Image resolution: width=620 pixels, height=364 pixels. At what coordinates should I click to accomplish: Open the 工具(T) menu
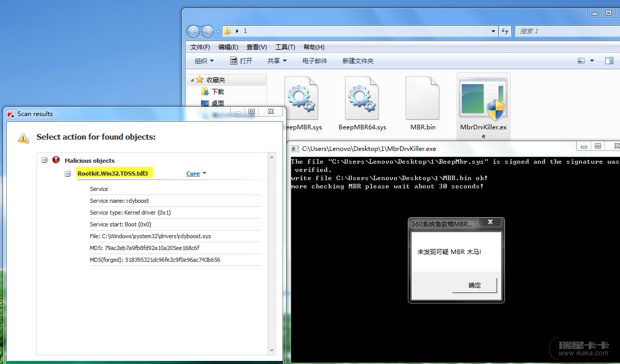[x=285, y=47]
